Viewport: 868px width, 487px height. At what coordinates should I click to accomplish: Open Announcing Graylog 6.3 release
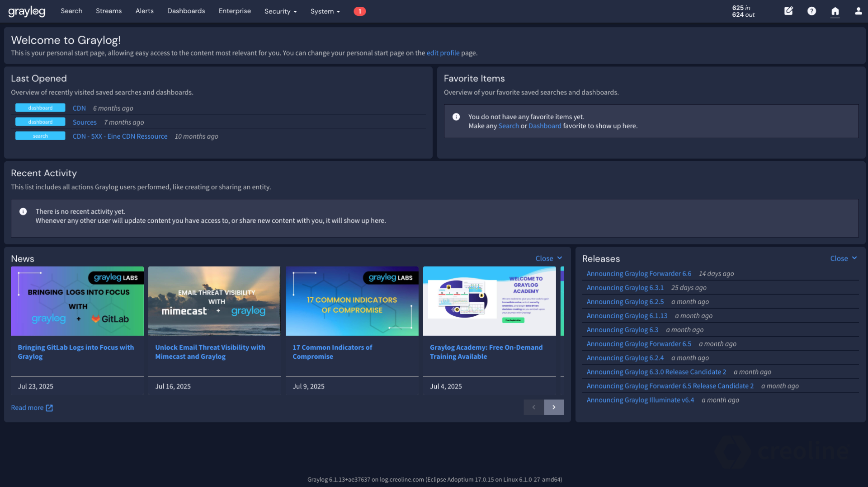(x=623, y=329)
